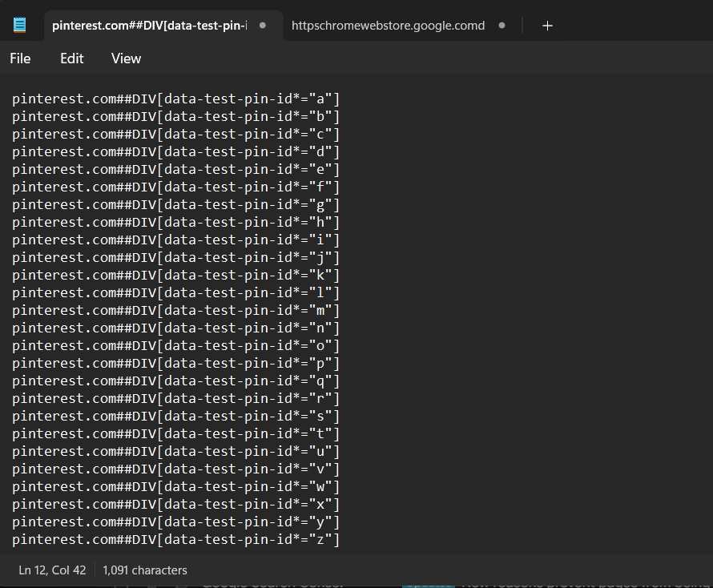Open the File menu
713x588 pixels.
(20, 58)
